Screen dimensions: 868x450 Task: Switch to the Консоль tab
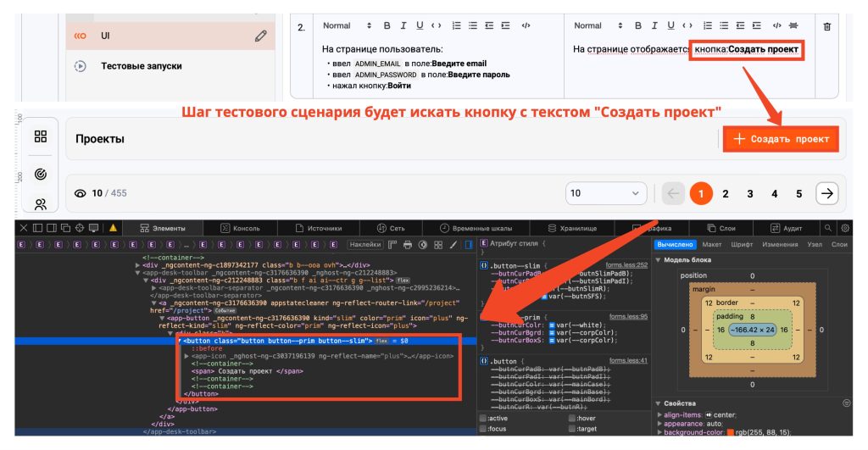[x=240, y=228]
